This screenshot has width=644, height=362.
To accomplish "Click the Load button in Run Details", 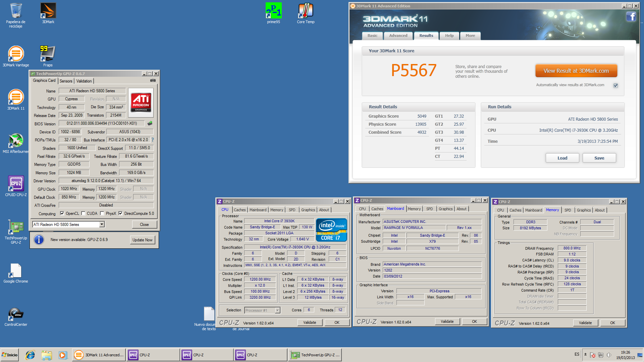I will (x=562, y=158).
